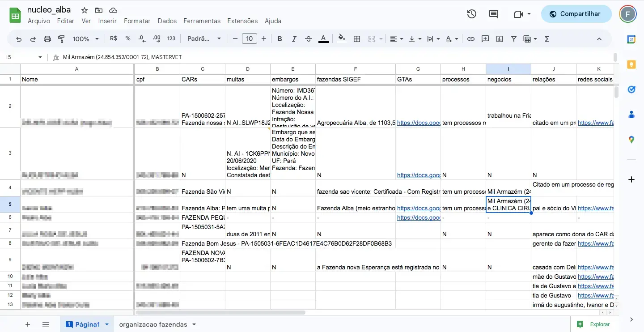Open zoom level 100% dropdown
644x332 pixels.
86,39
